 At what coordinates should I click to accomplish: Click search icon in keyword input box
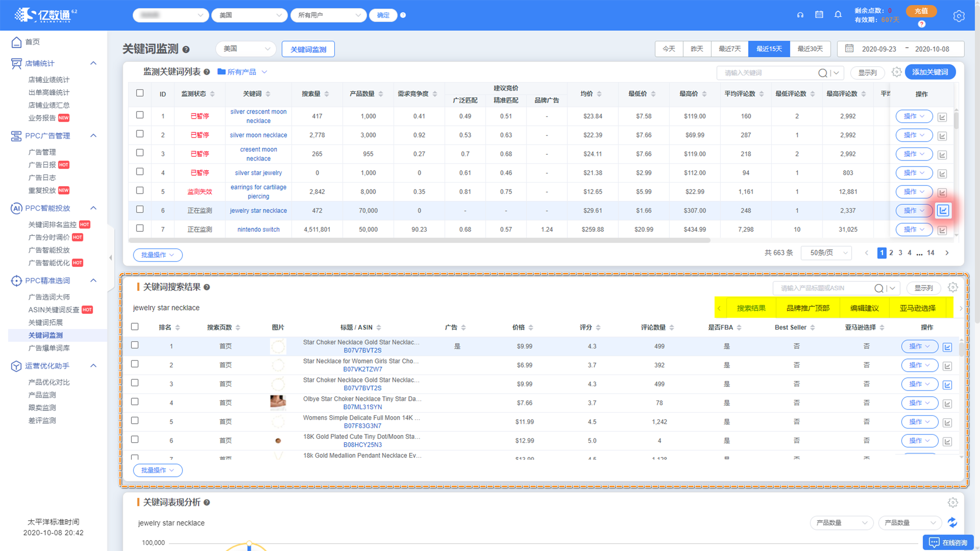(823, 73)
